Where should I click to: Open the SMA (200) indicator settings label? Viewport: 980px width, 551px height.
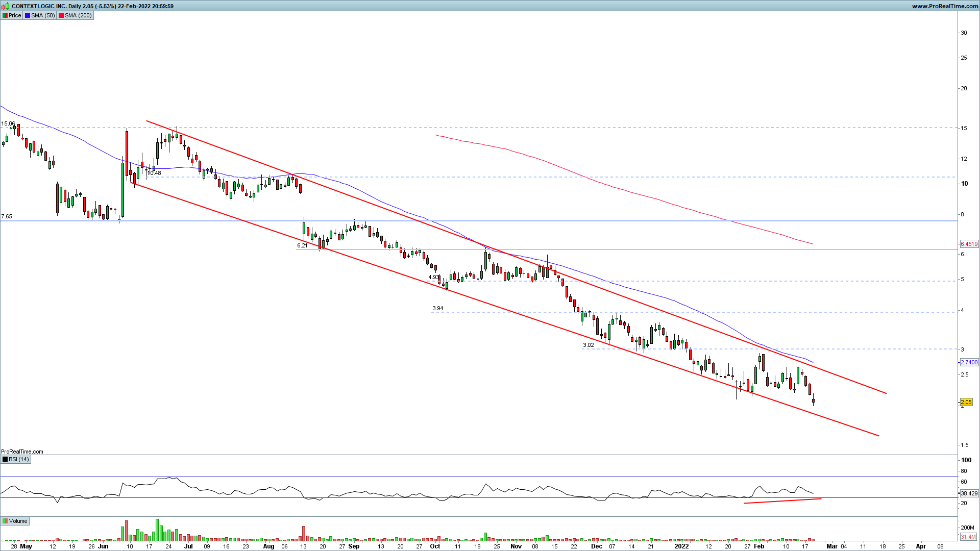[x=78, y=15]
